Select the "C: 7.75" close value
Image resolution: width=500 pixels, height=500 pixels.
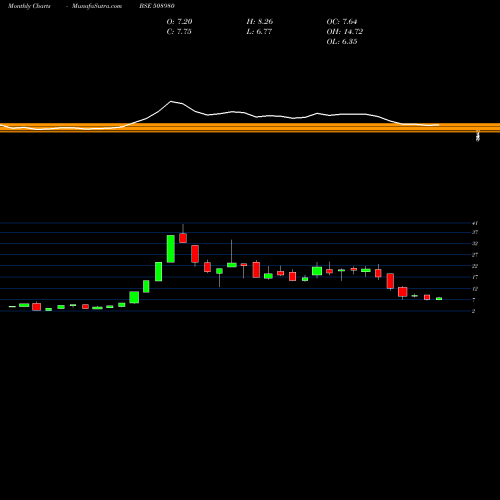179,32
